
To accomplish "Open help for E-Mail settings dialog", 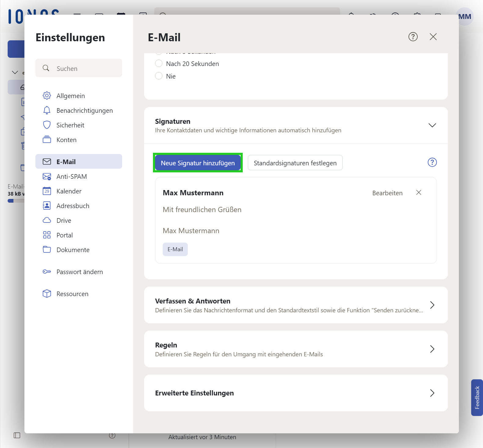I will coord(413,37).
